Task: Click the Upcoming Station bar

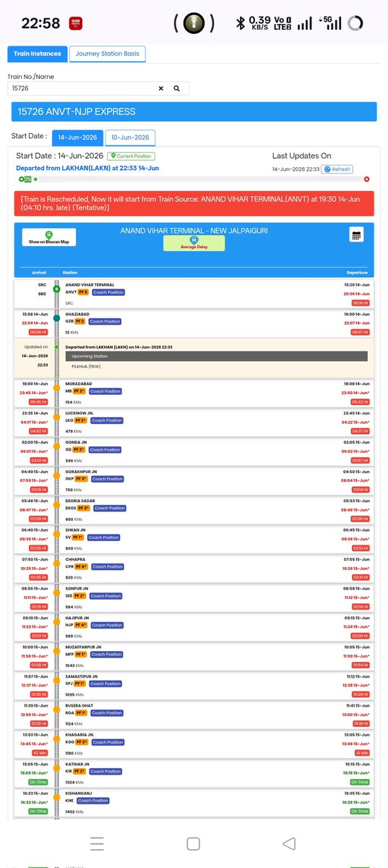Action: tap(216, 357)
